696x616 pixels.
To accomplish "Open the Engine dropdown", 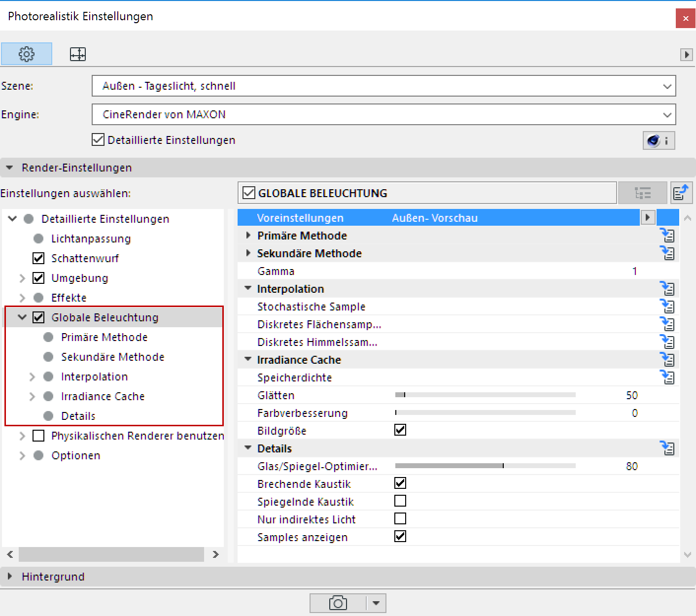I will pyautogui.click(x=383, y=114).
